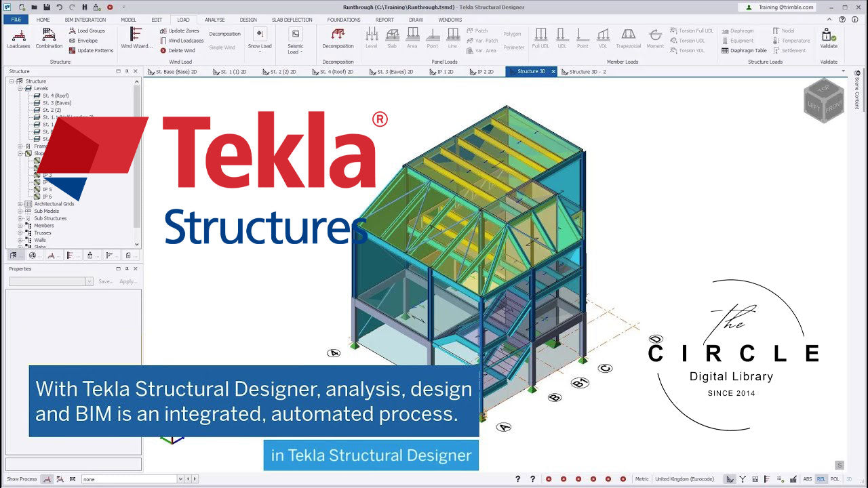Close the Structure 3D view tab
The width and height of the screenshot is (868, 488).
point(553,71)
